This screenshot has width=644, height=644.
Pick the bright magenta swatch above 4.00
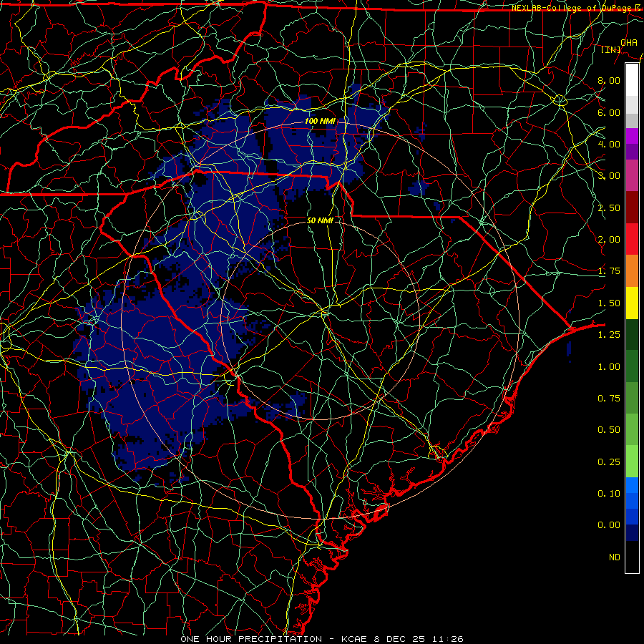click(x=632, y=136)
